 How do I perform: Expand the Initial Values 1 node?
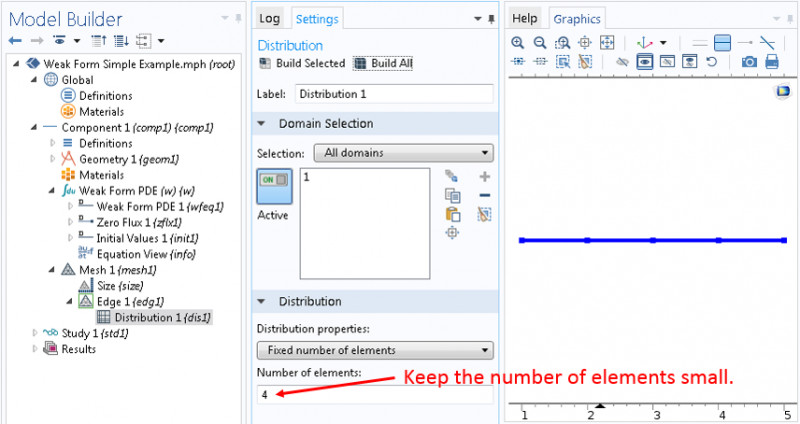click(70, 238)
